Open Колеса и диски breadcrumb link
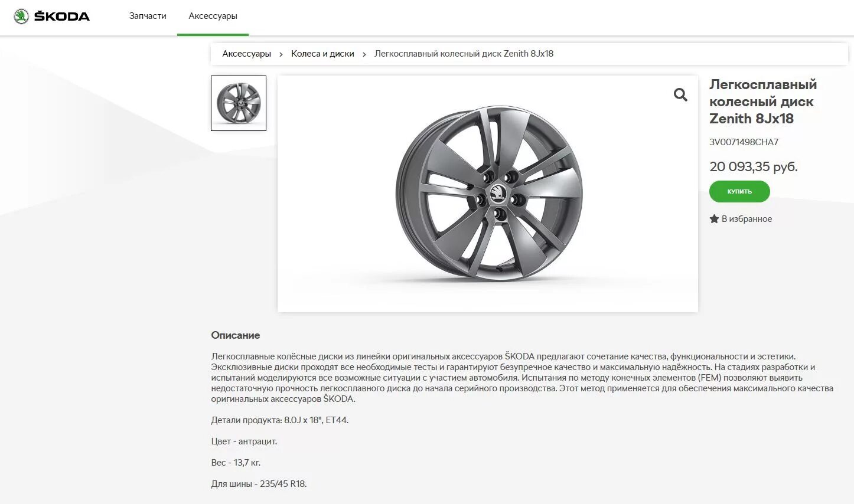Viewport: 854px width, 504px height. tap(322, 54)
